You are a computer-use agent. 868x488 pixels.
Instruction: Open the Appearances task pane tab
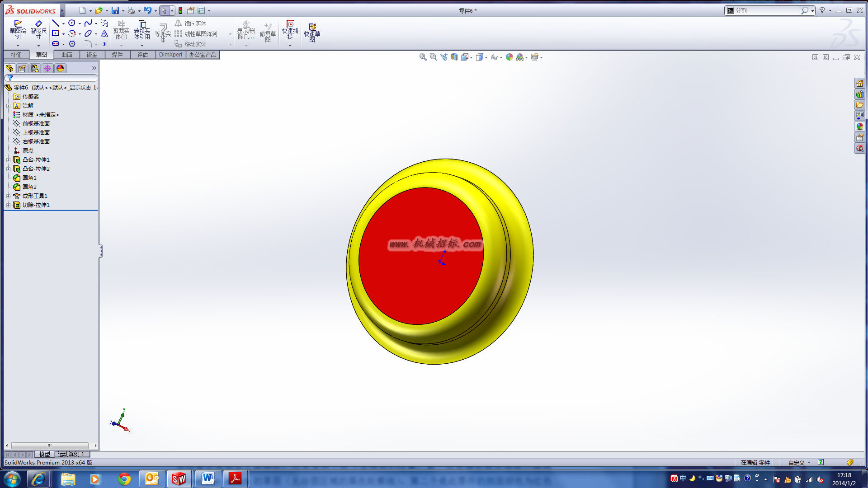point(859,127)
